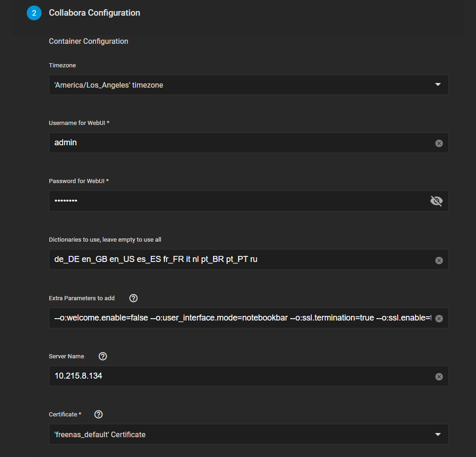Image resolution: width=476 pixels, height=457 pixels.
Task: Clear the Extra Parameters field
Action: (439, 318)
